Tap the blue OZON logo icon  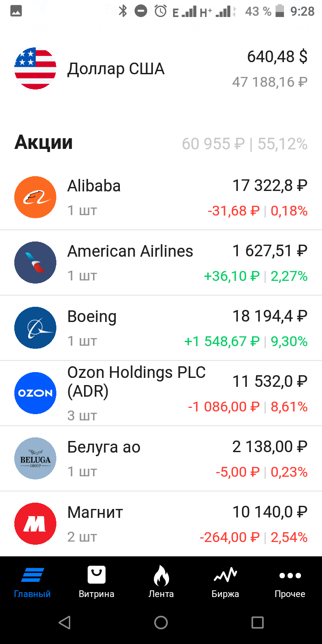click(x=35, y=393)
